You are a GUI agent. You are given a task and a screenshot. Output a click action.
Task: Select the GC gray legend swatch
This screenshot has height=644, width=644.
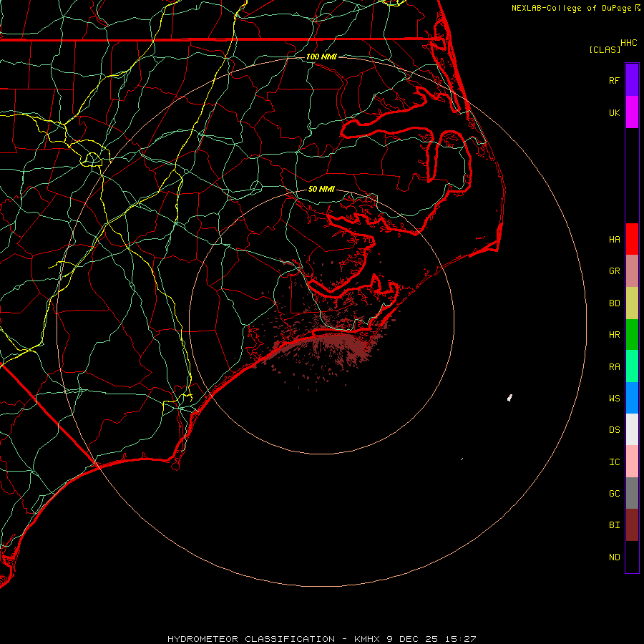tap(632, 493)
